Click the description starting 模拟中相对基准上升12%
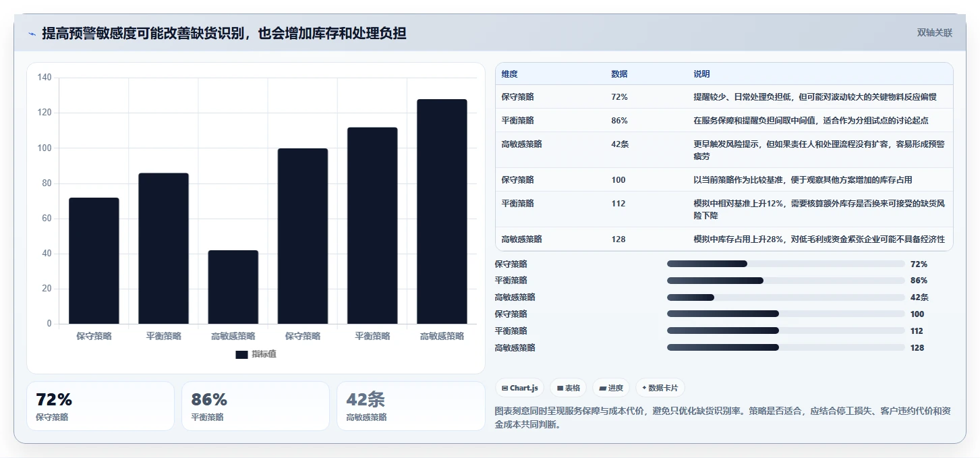The image size is (980, 458). [x=819, y=209]
